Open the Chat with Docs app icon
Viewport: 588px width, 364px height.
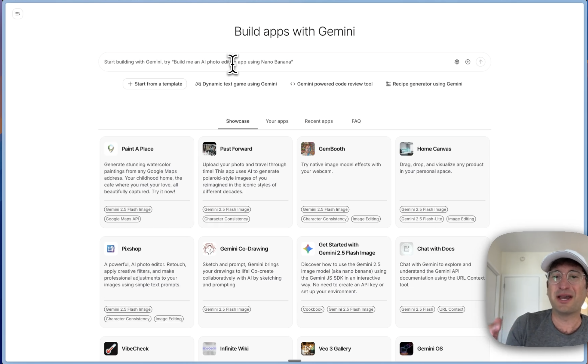[406, 248]
